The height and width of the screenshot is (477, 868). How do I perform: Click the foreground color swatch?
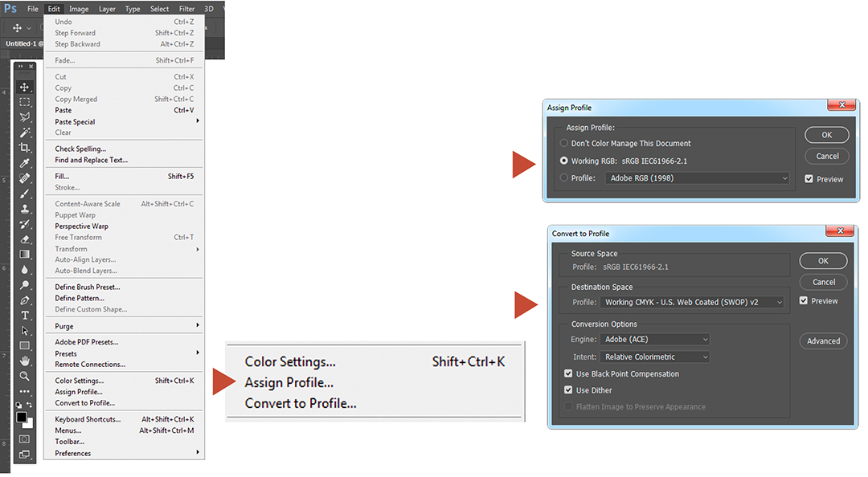[22, 417]
